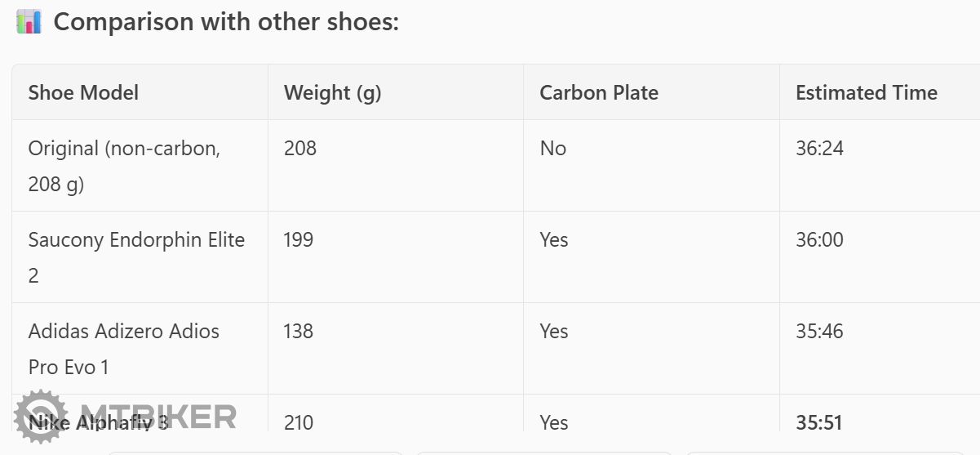Select the weight value 138
This screenshot has height=455, width=980.
click(x=299, y=332)
